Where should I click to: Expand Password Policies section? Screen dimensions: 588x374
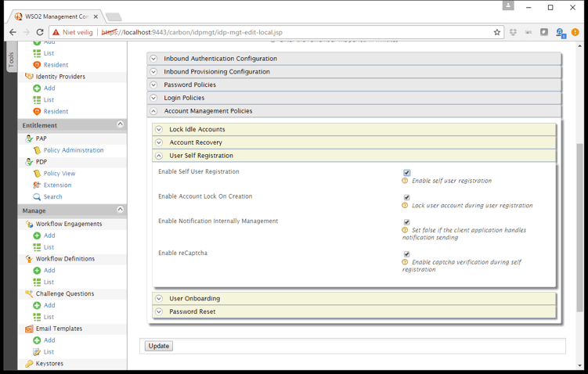click(354, 85)
